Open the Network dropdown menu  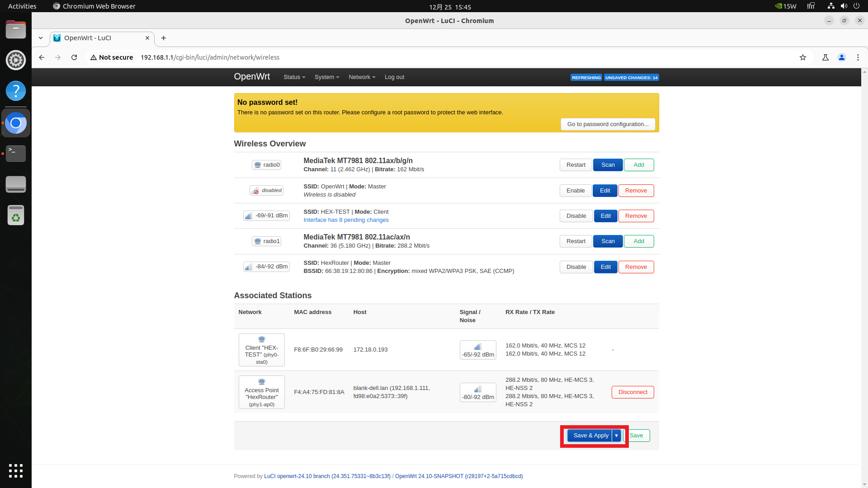point(362,77)
